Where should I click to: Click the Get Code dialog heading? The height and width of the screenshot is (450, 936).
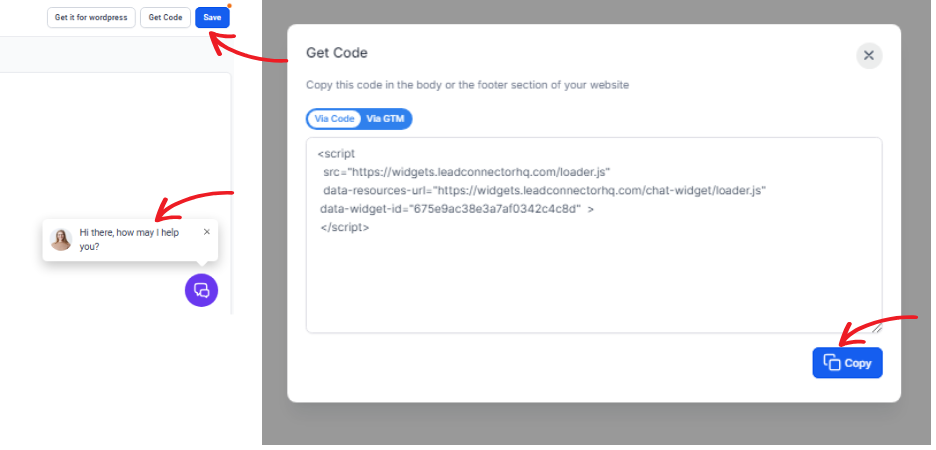(x=337, y=53)
